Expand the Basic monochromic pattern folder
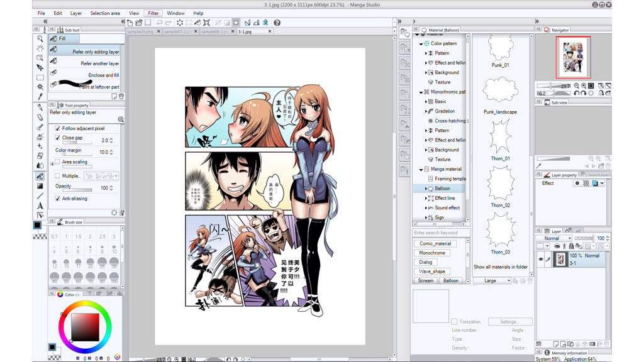The height and width of the screenshot is (362, 644). click(x=426, y=101)
